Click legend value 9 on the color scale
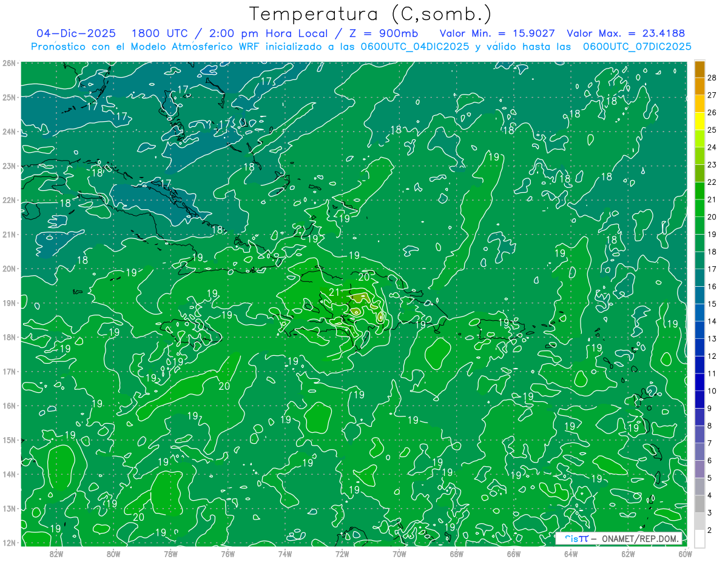Viewport: 728px width, 562px height. (710, 408)
